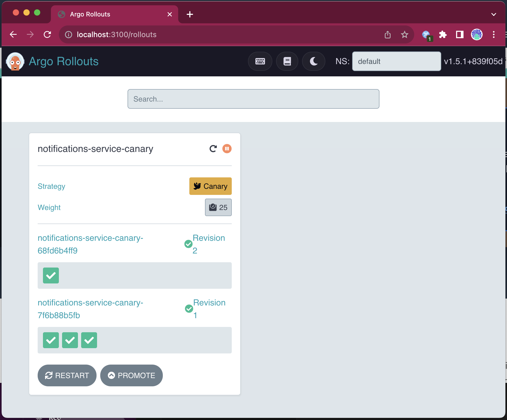Open replica set notifications-service-canary-68fd6b4ff9
The height and width of the screenshot is (420, 507).
pyautogui.click(x=90, y=244)
